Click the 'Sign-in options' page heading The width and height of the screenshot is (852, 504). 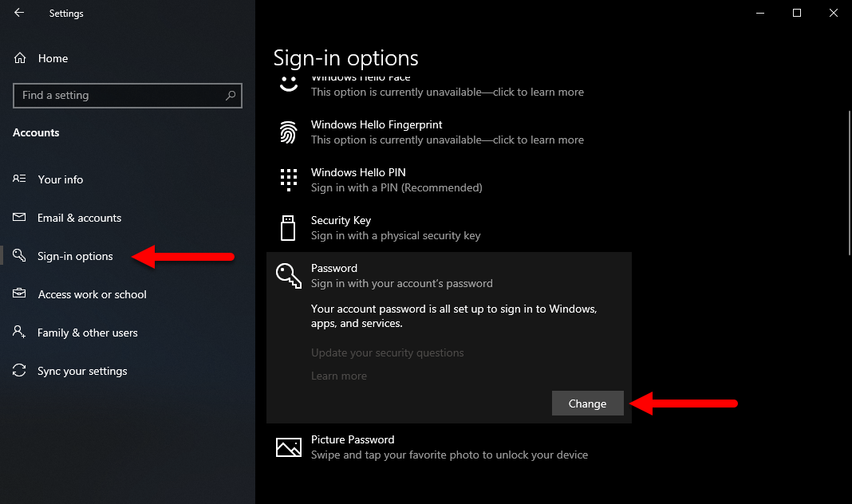tap(345, 58)
